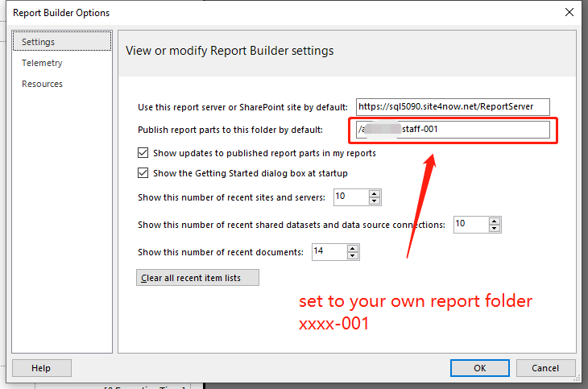Close the Report Builder Options dialog
The image size is (588, 389).
point(569,12)
